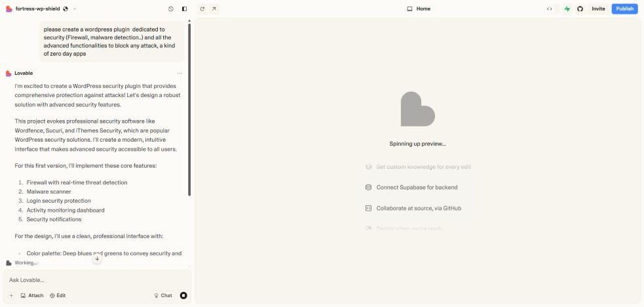Screen dimensions: 644x307
Task: Click 'Login security protection' list item
Action: (59, 201)
